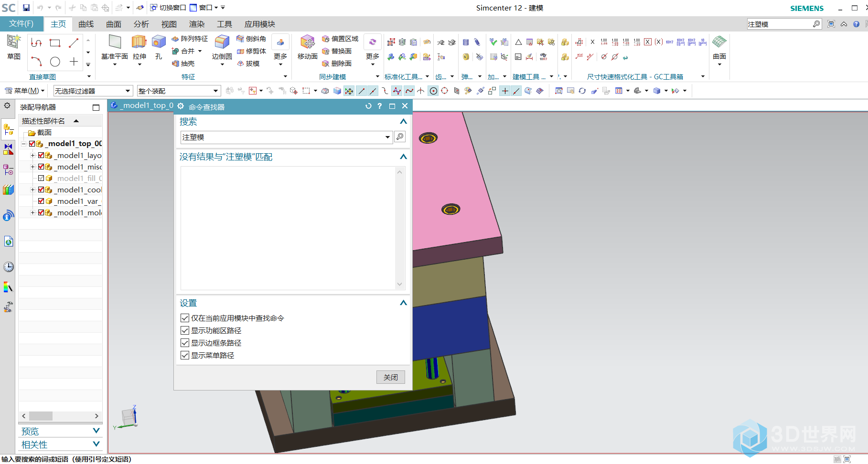Expand the _model1_misc tree node
The height and width of the screenshot is (464, 868).
pos(32,167)
